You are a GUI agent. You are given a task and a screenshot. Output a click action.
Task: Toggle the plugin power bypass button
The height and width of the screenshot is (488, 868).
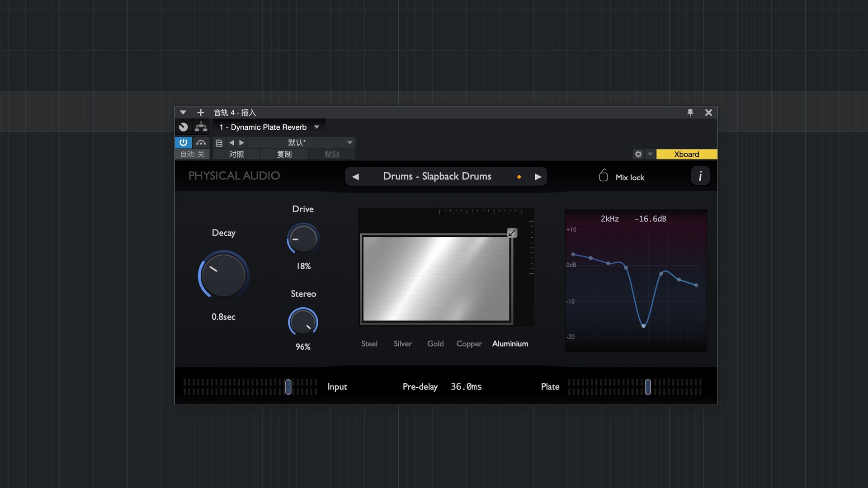click(183, 142)
